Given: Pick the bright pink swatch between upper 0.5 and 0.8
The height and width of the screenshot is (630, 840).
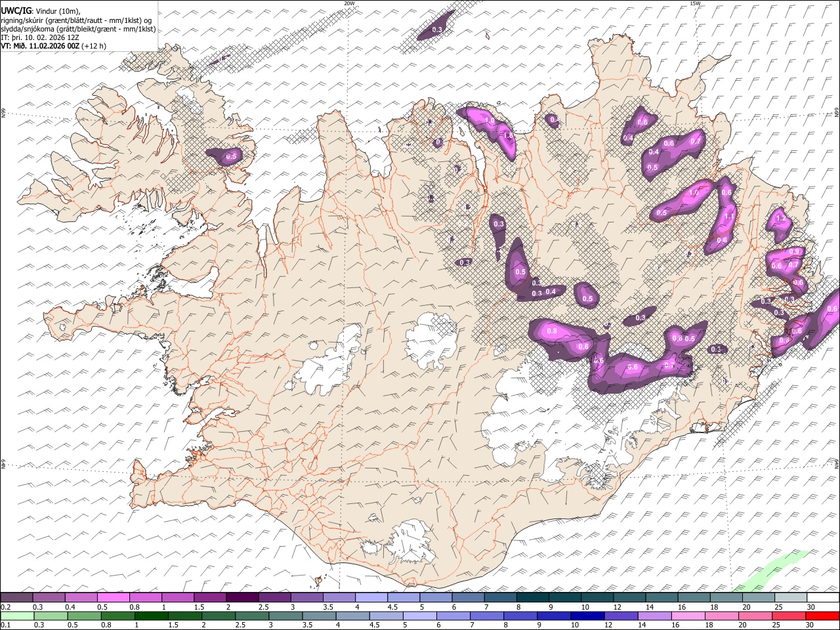Looking at the screenshot, I should 113,598.
